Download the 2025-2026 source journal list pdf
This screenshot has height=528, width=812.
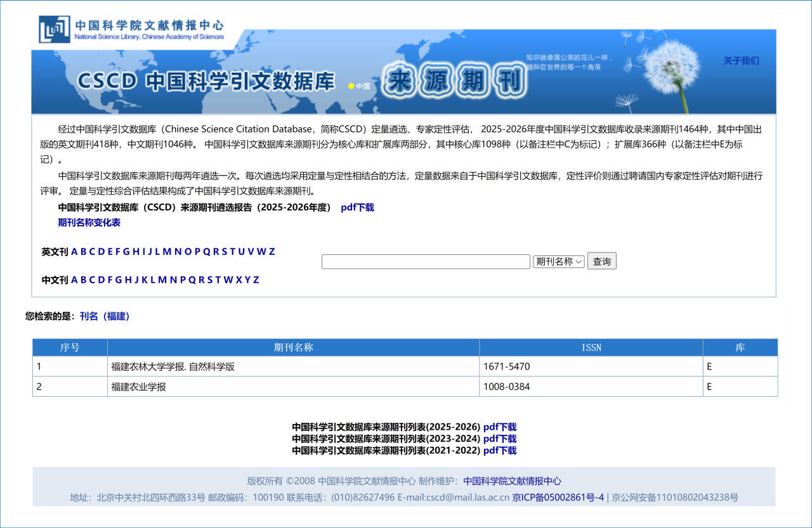coord(500,427)
